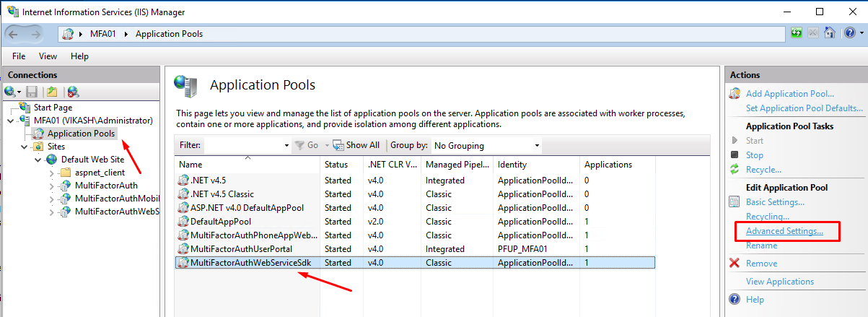Sort by the Name column header
The image size is (868, 317).
coord(248,165)
